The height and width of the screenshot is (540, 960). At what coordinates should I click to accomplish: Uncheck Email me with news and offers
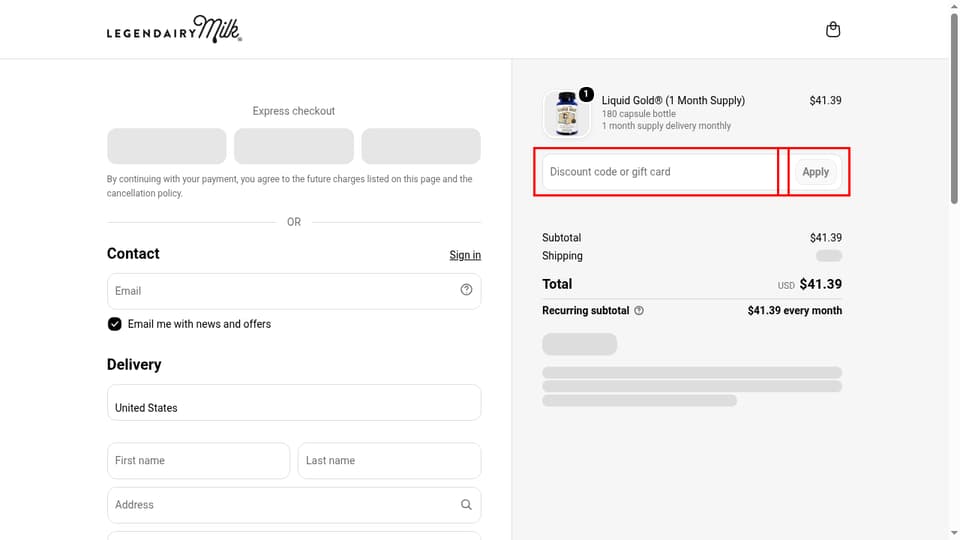click(x=114, y=324)
